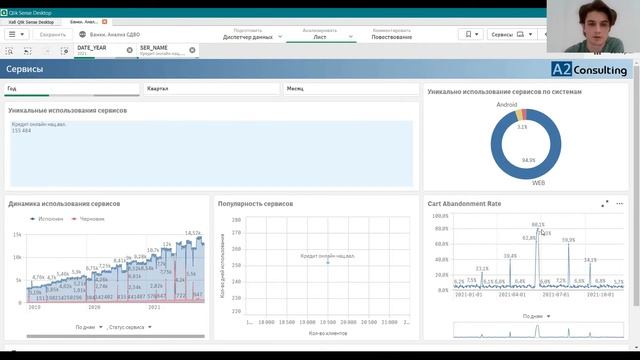Image resolution: width=640 pixels, height=360 pixels.
Task: Clear all selections icon
Action: coord(64,51)
